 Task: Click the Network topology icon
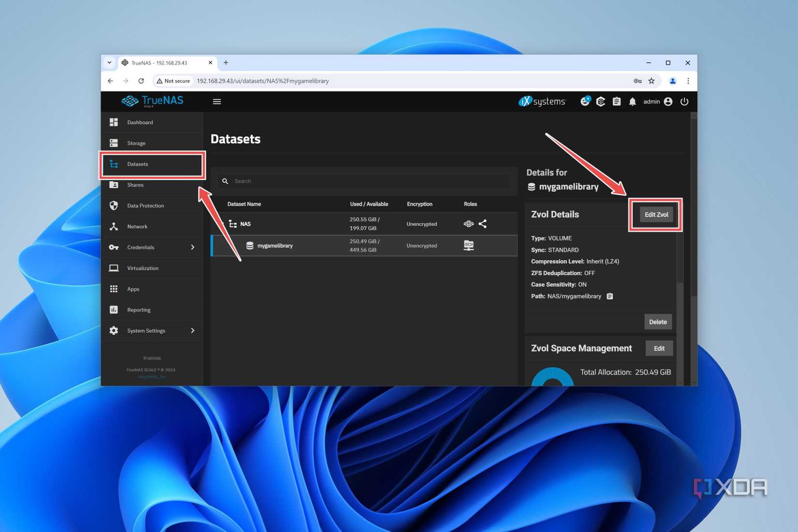click(x=114, y=226)
